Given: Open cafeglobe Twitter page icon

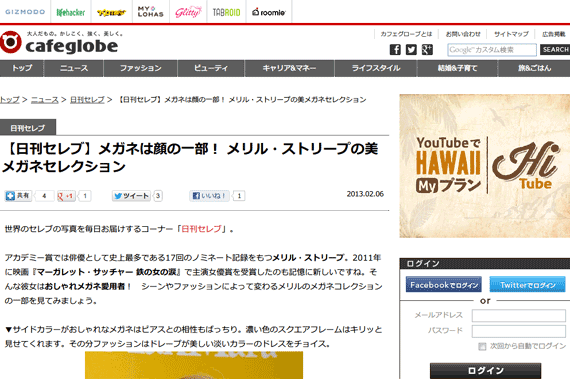Looking at the screenshot, I should pyautogui.click(x=411, y=49).
